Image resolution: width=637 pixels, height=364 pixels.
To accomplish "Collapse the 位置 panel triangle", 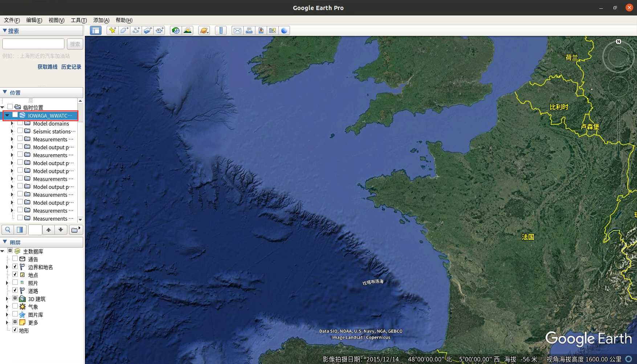I will (5, 92).
